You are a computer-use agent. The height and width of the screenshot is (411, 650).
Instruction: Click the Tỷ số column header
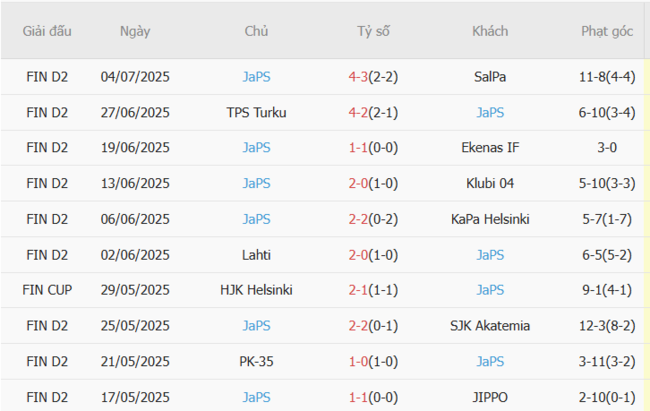[373, 31]
